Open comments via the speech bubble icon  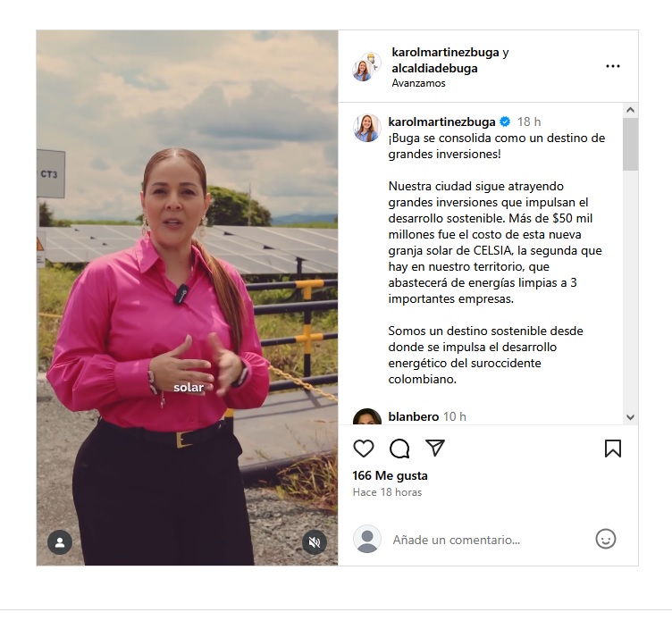[399, 449]
